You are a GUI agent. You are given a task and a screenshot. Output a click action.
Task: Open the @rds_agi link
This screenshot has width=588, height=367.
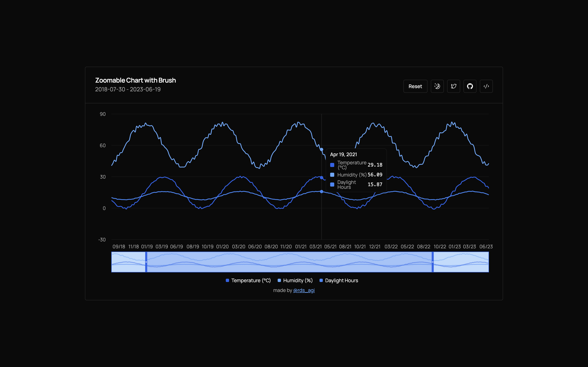point(304,290)
